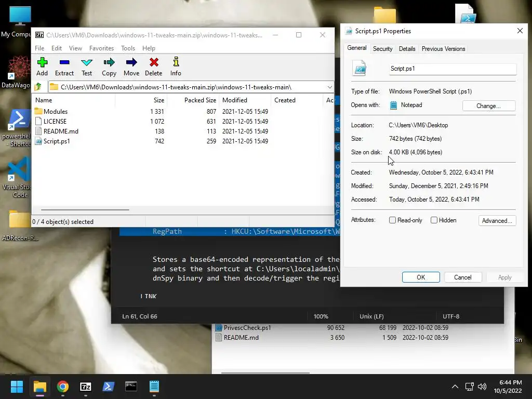
Task: Click the Unix (LF) line ending indicator
Action: pos(371,316)
